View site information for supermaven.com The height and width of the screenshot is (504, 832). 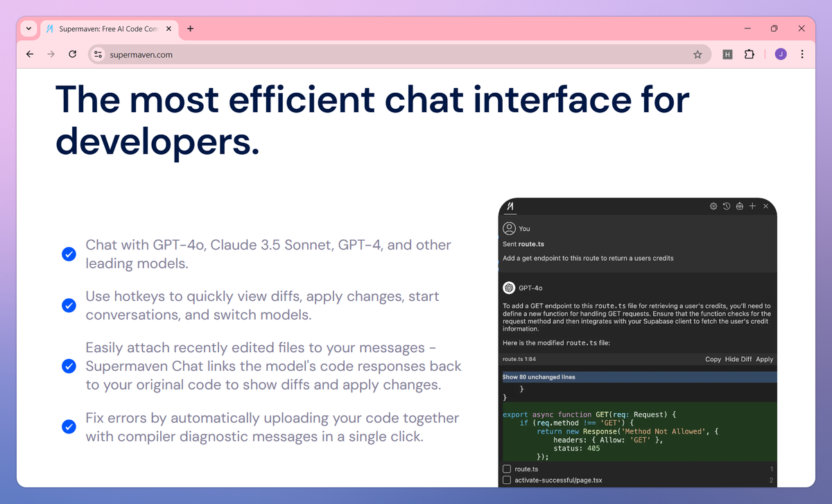(98, 54)
